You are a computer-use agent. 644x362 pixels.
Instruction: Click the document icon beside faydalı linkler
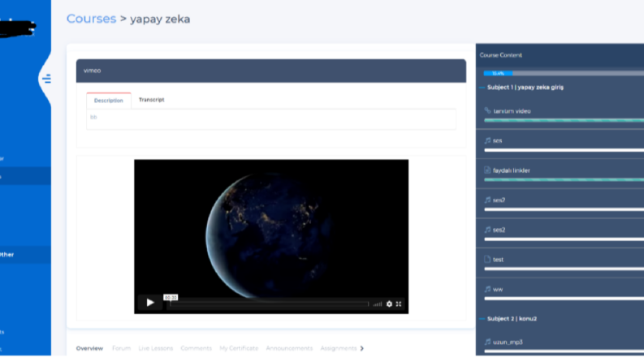(x=487, y=170)
